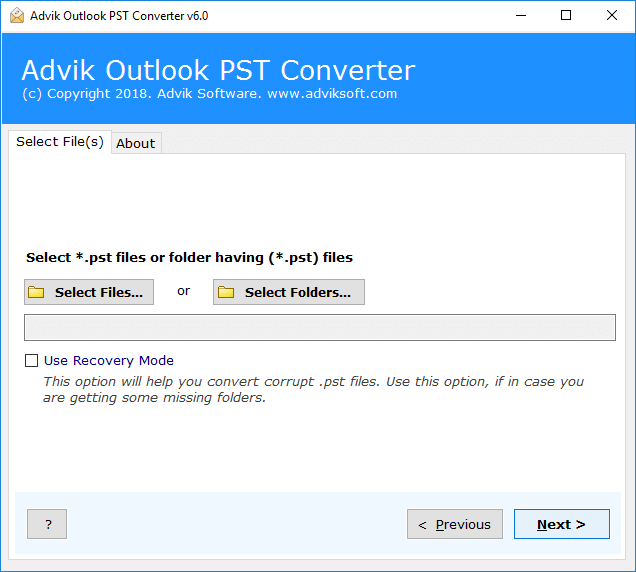Click the copyright www.adviksoft.com text
636x572 pixels.
coord(210,94)
